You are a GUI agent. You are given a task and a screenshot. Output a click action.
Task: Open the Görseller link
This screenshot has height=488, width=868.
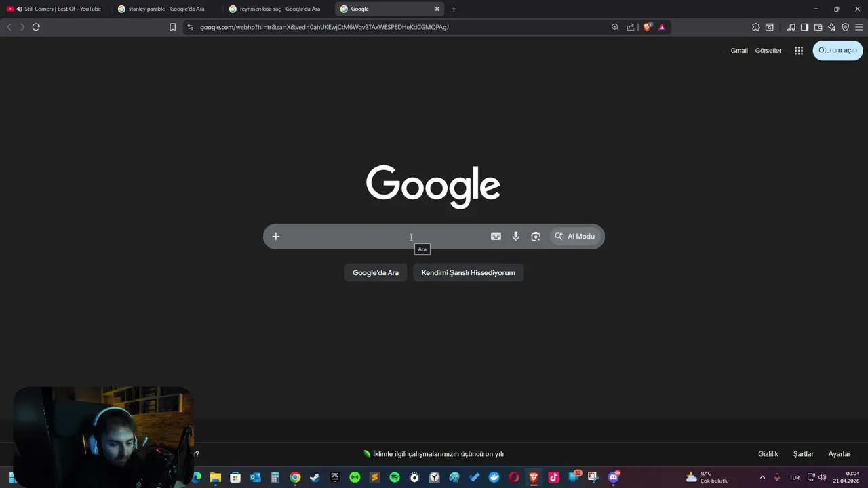pyautogui.click(x=768, y=51)
